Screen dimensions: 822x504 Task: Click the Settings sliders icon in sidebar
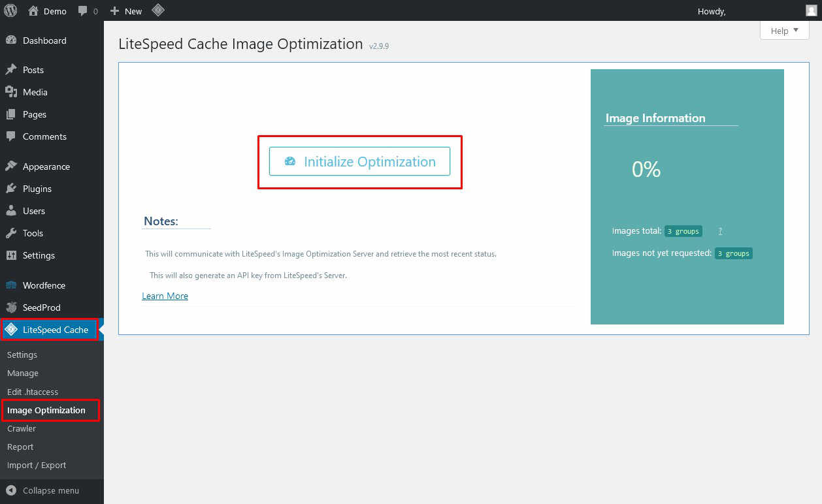(11, 255)
